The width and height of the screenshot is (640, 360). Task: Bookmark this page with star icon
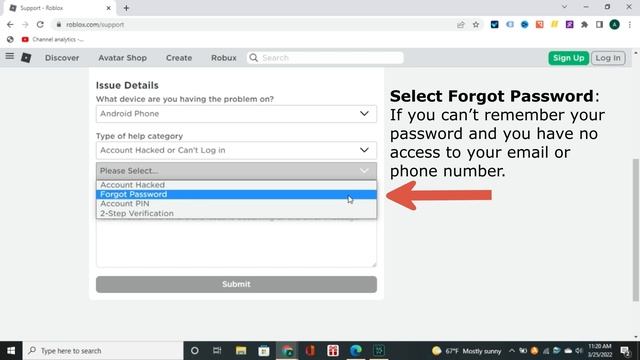[x=476, y=24]
